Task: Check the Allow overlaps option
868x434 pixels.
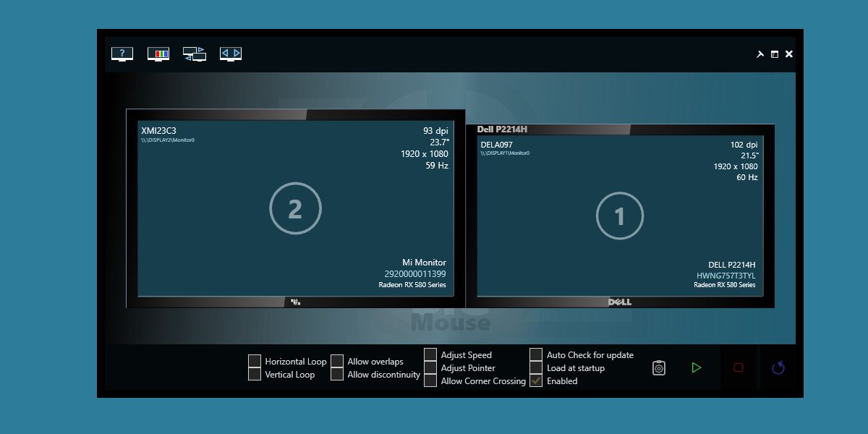Action: click(337, 361)
